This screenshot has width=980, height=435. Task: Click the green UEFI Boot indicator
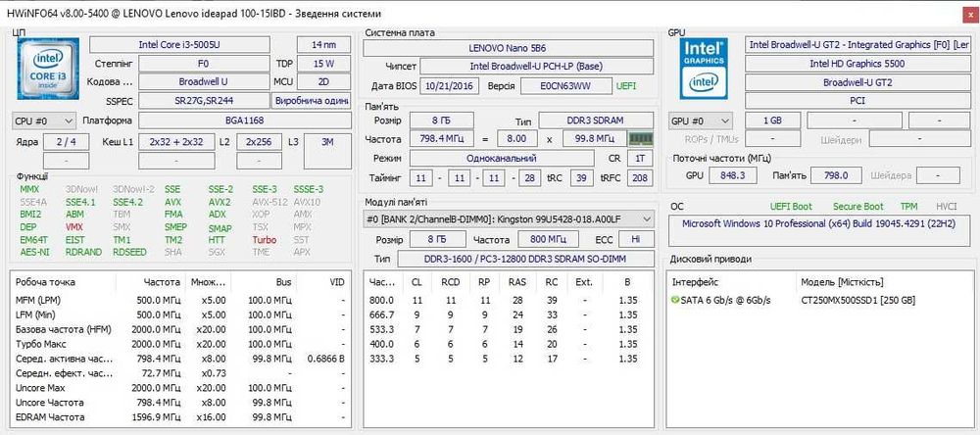point(791,207)
